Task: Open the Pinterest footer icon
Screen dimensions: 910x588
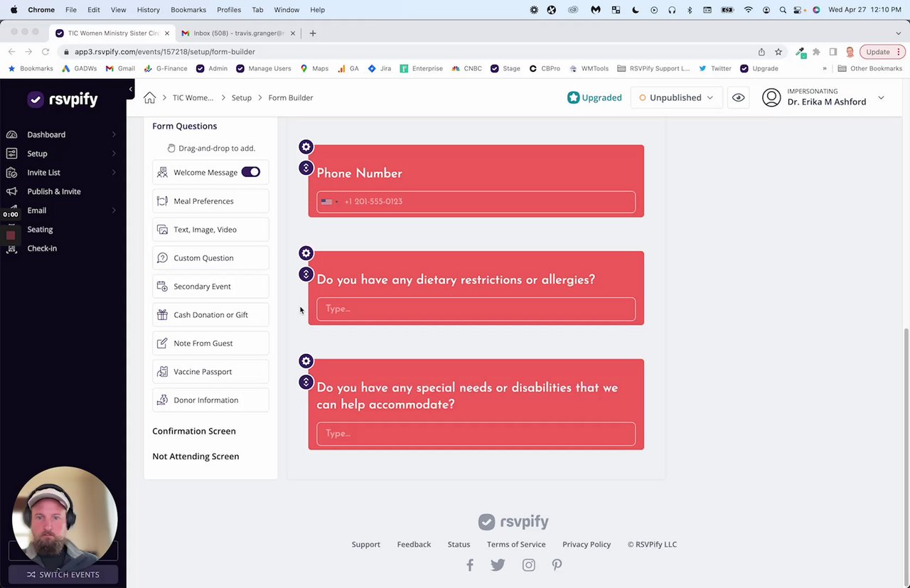Action: tap(557, 565)
